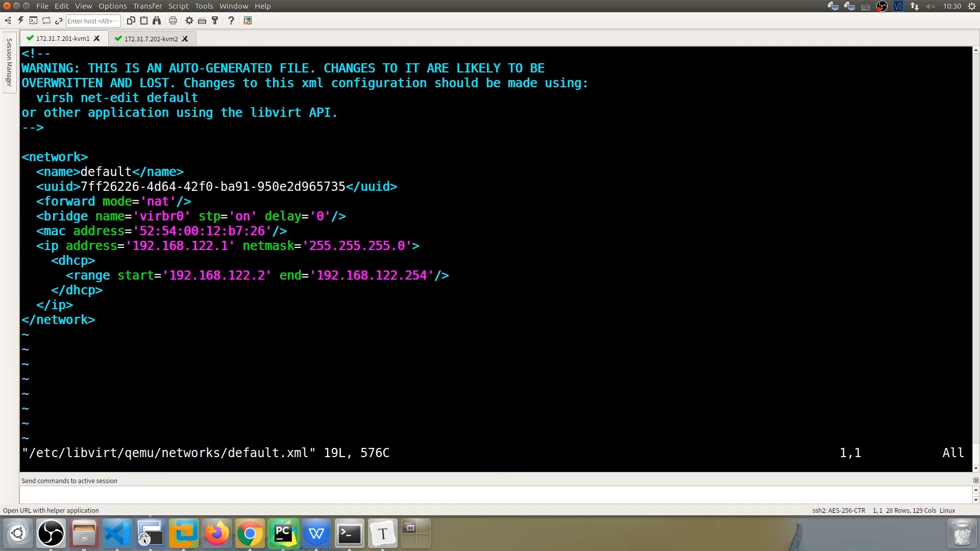Click the virsh net-edit default line
This screenshot has height=551, width=980.
point(117,97)
